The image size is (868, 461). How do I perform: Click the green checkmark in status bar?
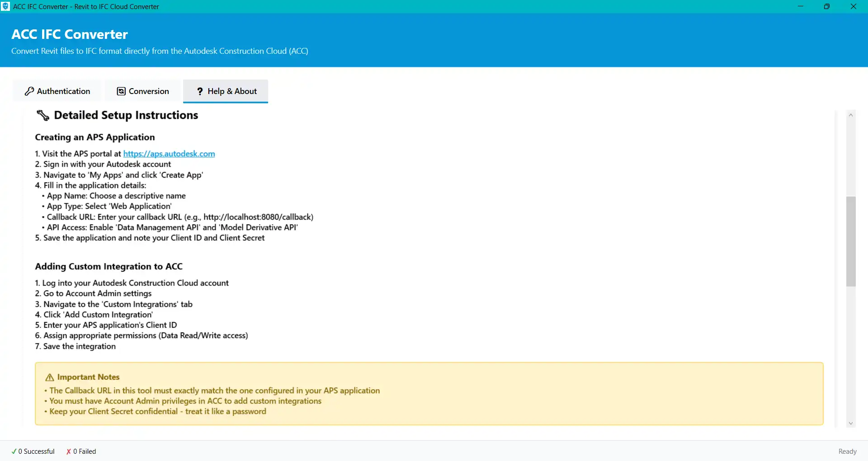click(14, 452)
